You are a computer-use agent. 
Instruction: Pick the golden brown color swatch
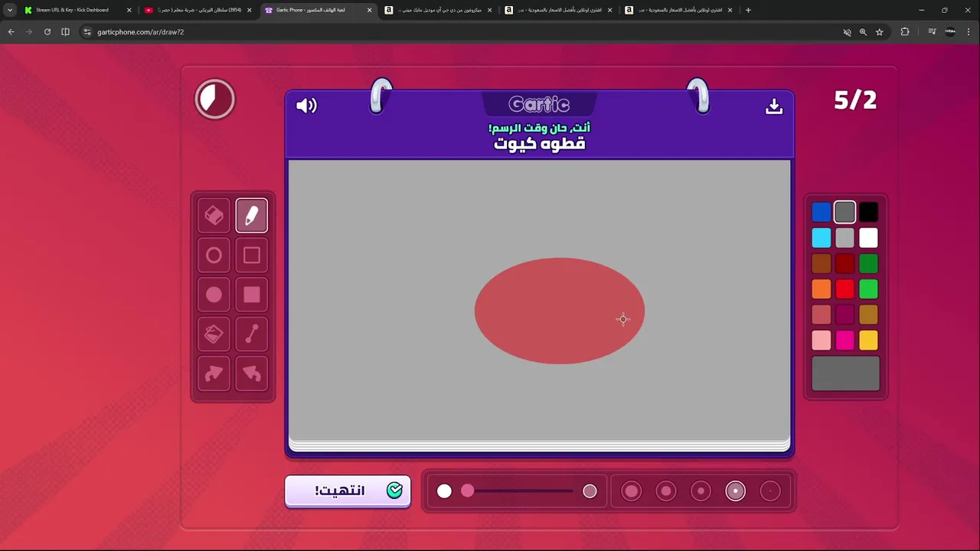868,315
